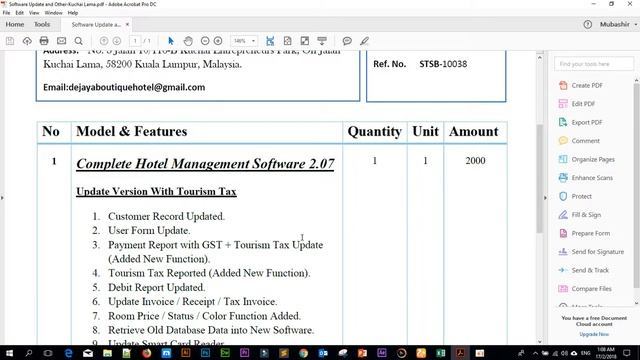Go to previous page arrow
The height and width of the screenshot is (360, 640).
pyautogui.click(x=104, y=41)
